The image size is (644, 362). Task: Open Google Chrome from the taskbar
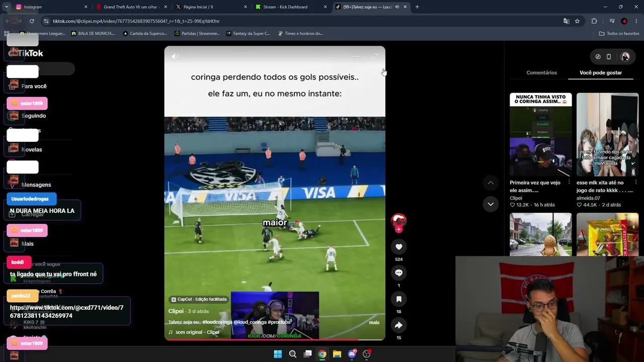(x=322, y=354)
